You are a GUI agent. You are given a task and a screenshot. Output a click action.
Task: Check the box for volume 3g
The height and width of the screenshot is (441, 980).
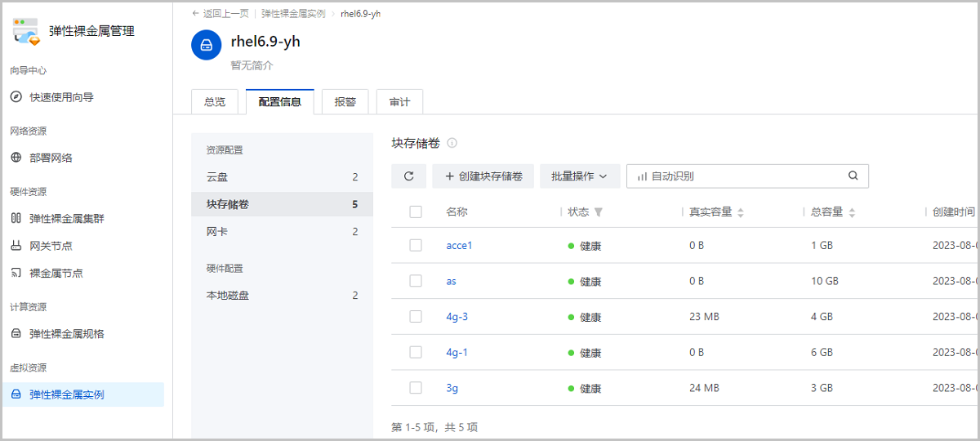416,388
